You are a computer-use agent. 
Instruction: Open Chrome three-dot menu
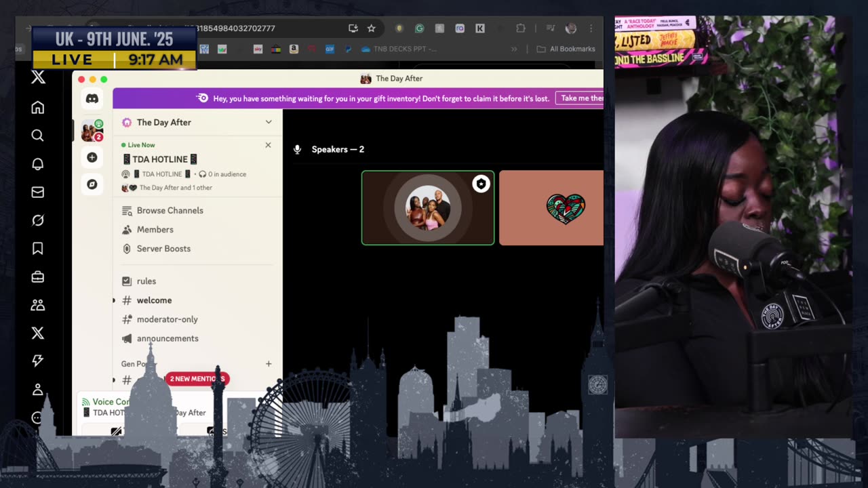coord(591,28)
